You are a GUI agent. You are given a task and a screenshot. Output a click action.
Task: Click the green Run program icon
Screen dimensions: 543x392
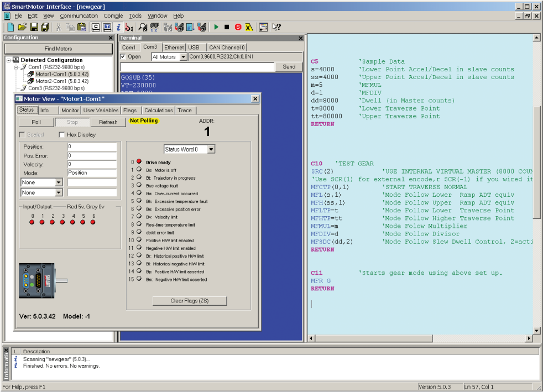(216, 27)
